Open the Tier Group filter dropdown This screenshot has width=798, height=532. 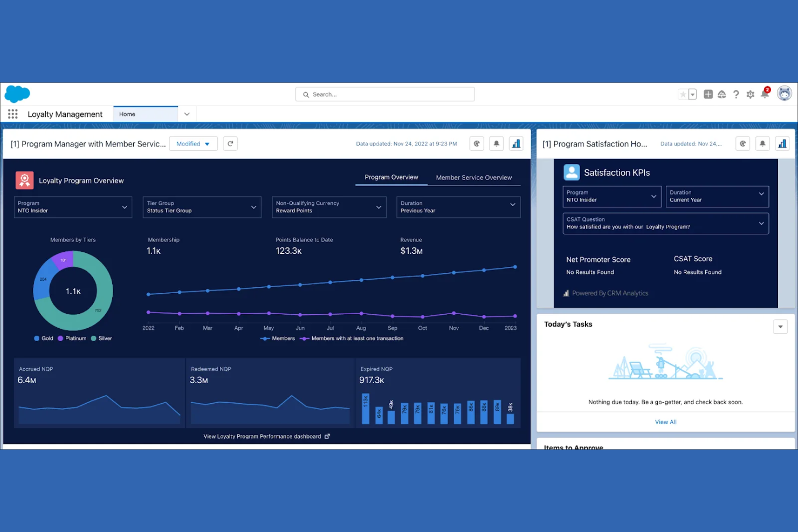tap(202, 207)
